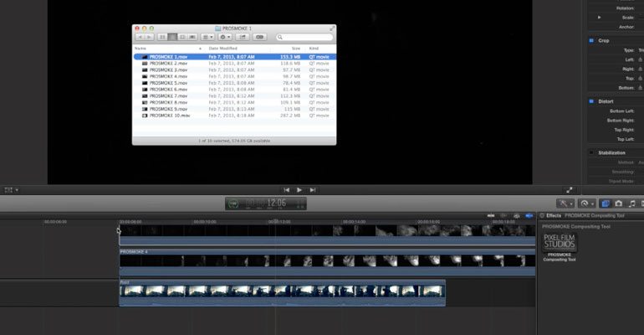Viewport: 644px width, 335px height.
Task: Switch Finder to column view
Action: (x=182, y=37)
